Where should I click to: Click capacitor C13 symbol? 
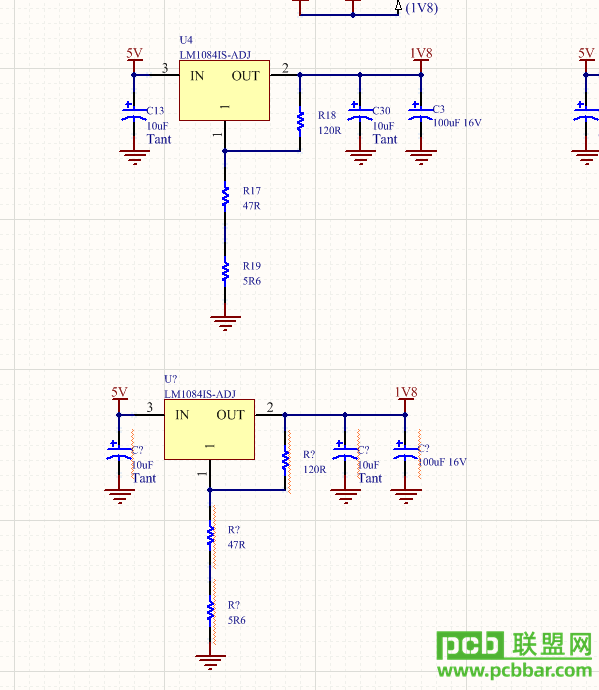[134, 114]
